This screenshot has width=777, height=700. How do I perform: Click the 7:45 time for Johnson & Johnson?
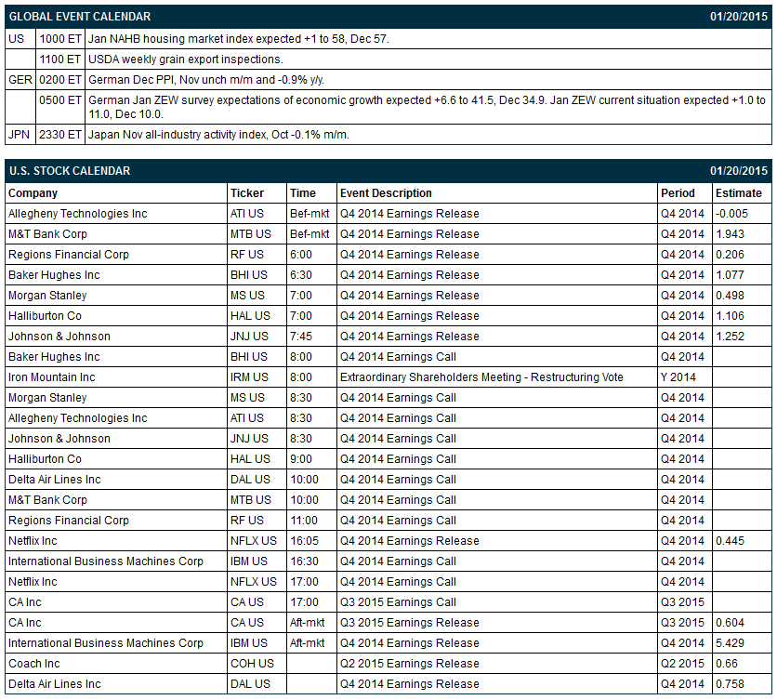click(301, 337)
